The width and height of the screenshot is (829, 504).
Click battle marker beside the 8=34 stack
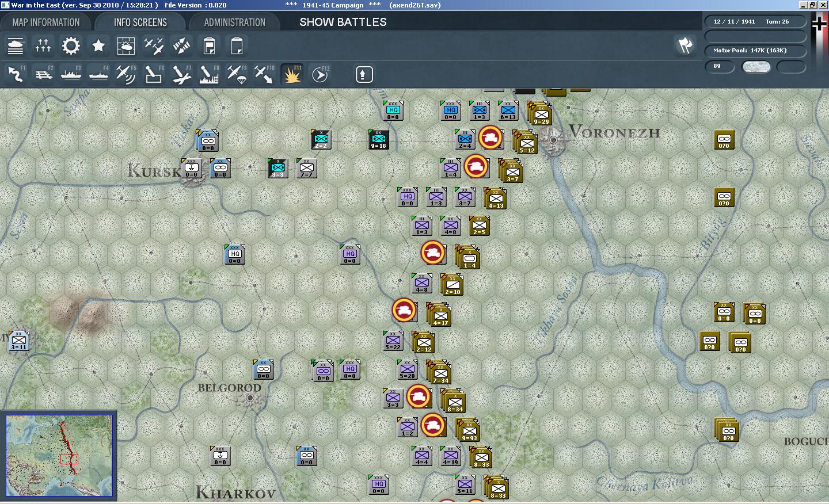[x=419, y=397]
